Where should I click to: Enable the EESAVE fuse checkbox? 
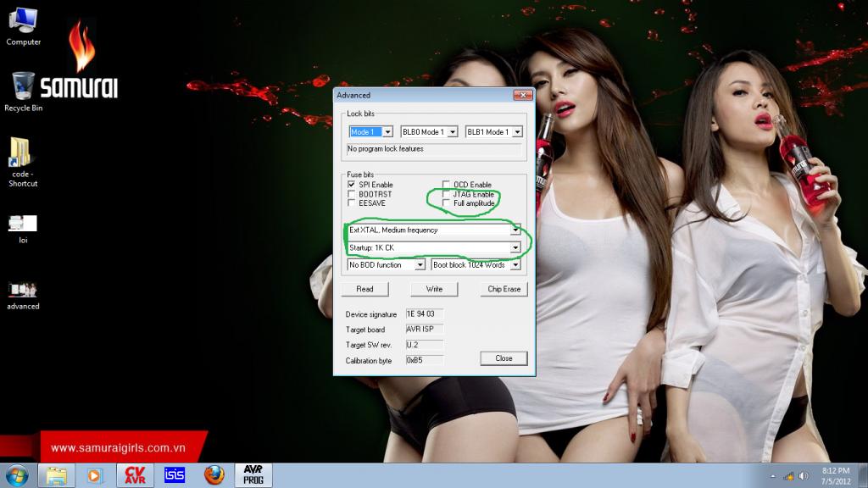pyautogui.click(x=352, y=203)
